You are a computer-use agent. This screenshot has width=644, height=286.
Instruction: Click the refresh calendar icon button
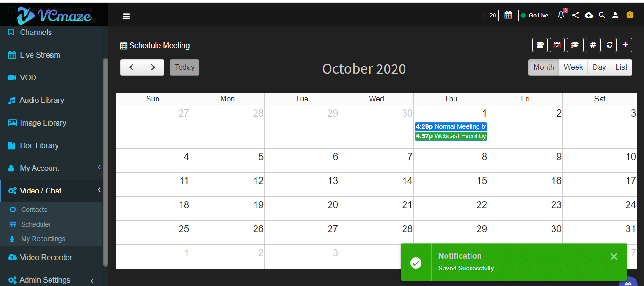click(x=610, y=45)
